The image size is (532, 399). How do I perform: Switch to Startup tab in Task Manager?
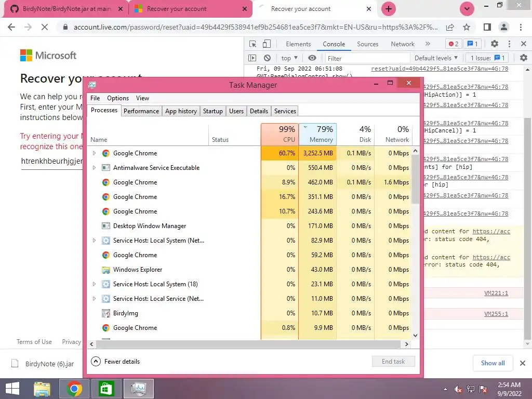[212, 111]
